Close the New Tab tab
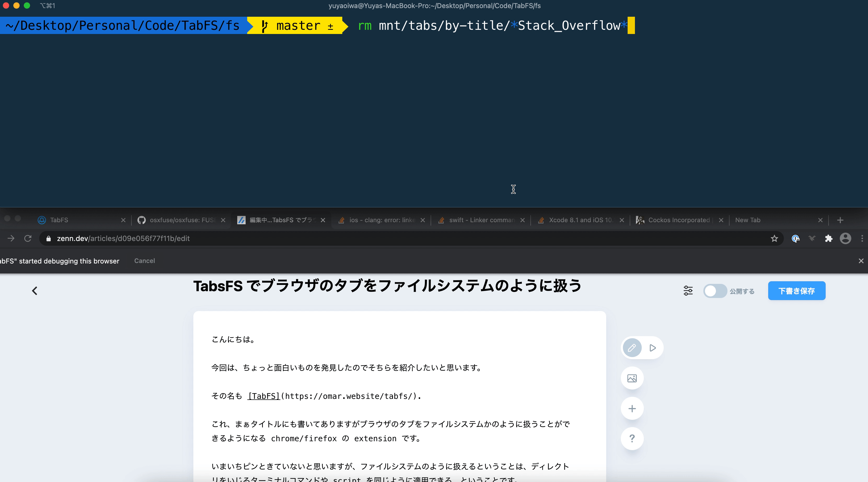 click(x=820, y=220)
